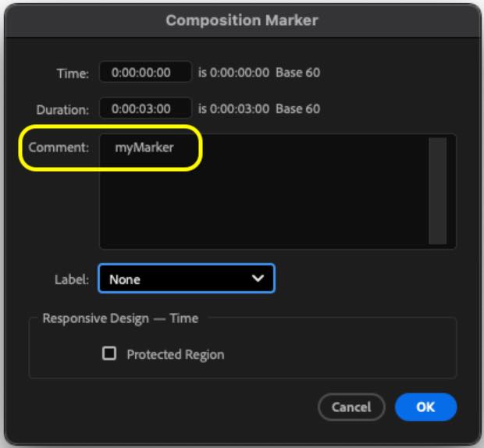Click the 'is 0:00:03:00 Base 60' duration readout
The height and width of the screenshot is (448, 484).
pyautogui.click(x=258, y=108)
